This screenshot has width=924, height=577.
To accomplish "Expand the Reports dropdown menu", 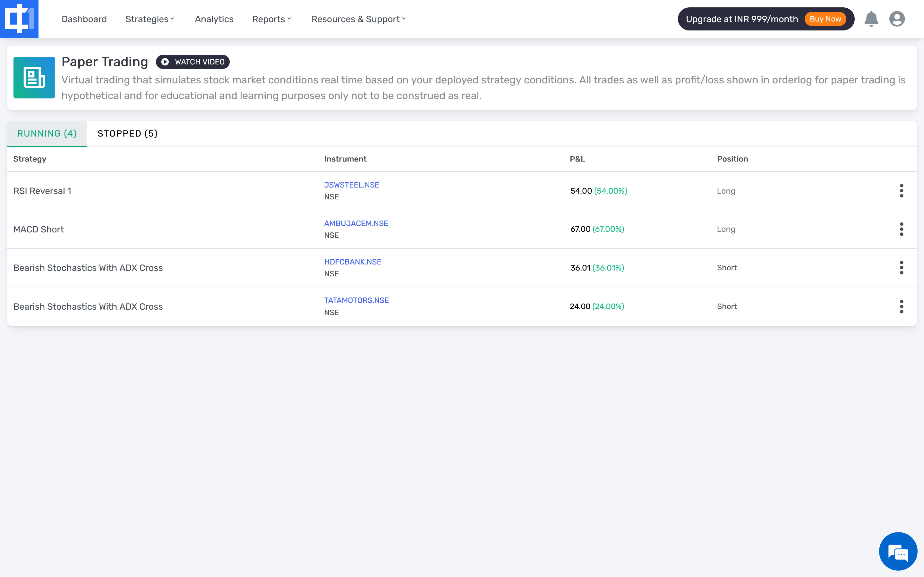I will (271, 19).
